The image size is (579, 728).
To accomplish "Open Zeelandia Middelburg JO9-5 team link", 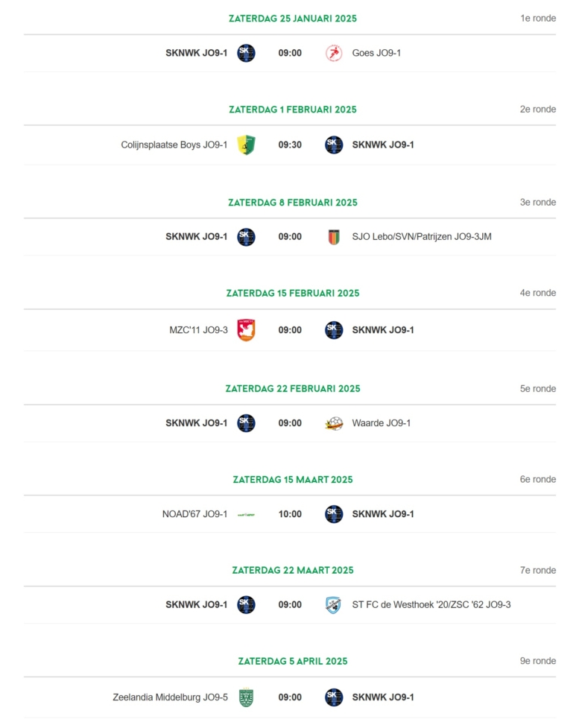I will [x=170, y=697].
